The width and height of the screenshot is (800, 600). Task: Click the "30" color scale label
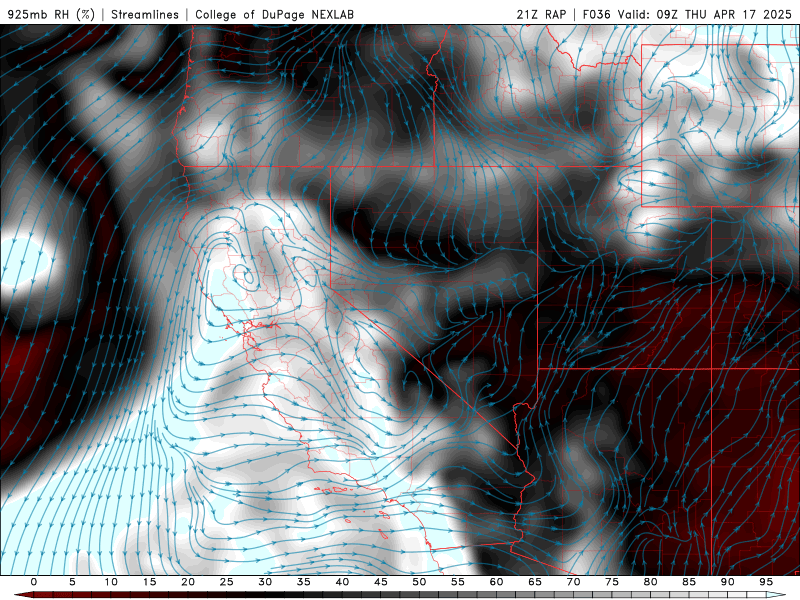[265, 582]
